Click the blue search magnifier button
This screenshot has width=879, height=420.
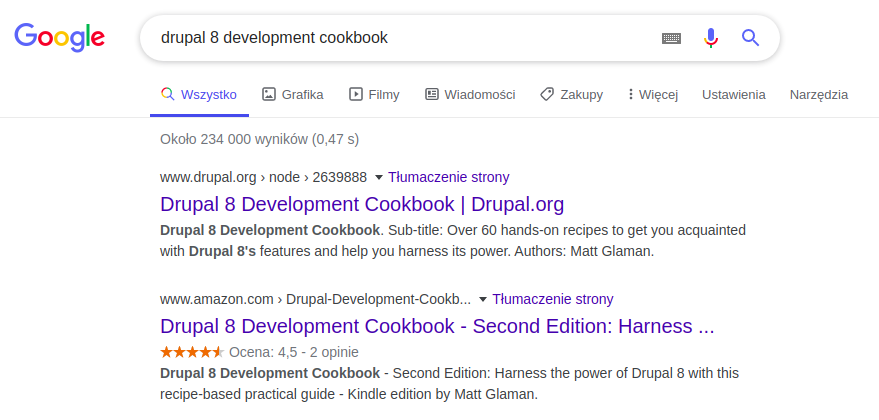pyautogui.click(x=750, y=38)
